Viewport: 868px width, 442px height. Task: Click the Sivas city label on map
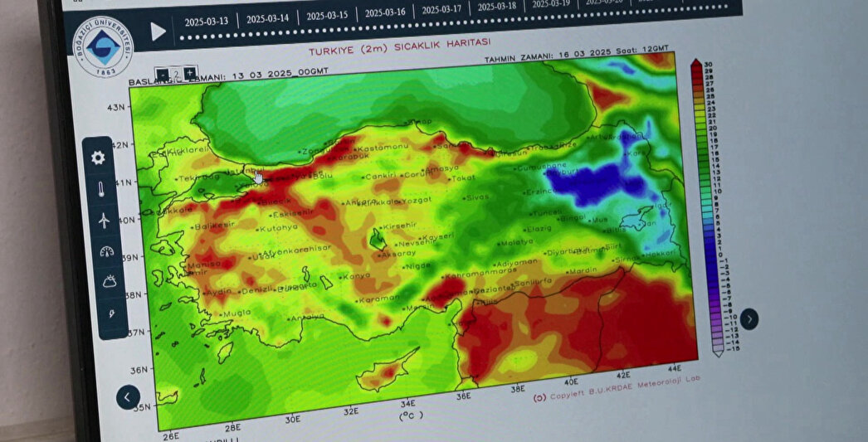[475, 197]
